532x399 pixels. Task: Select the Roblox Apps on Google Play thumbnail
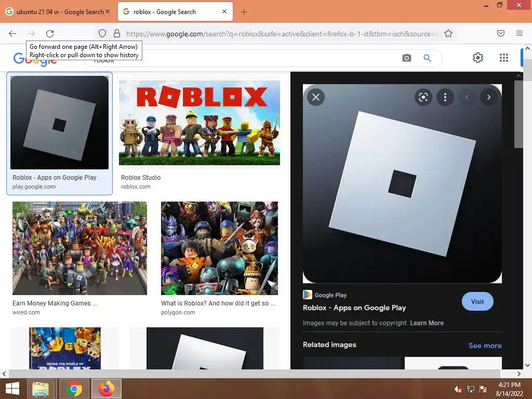click(59, 123)
